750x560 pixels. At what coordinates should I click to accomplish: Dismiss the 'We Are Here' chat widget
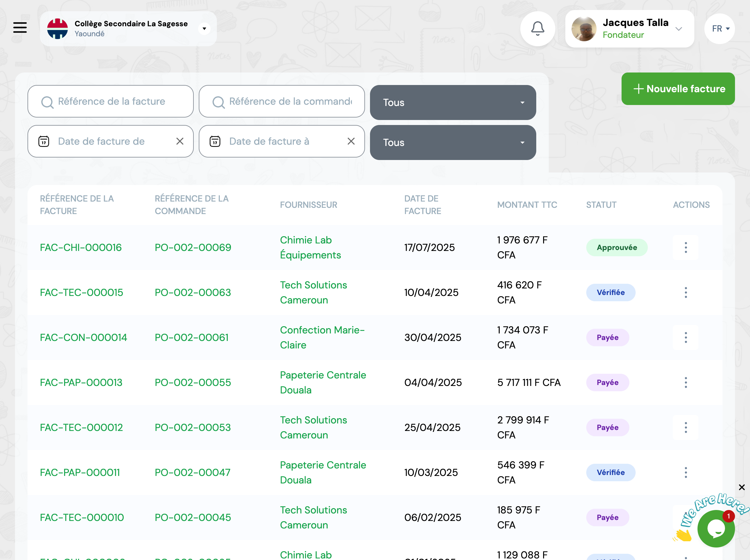742,487
